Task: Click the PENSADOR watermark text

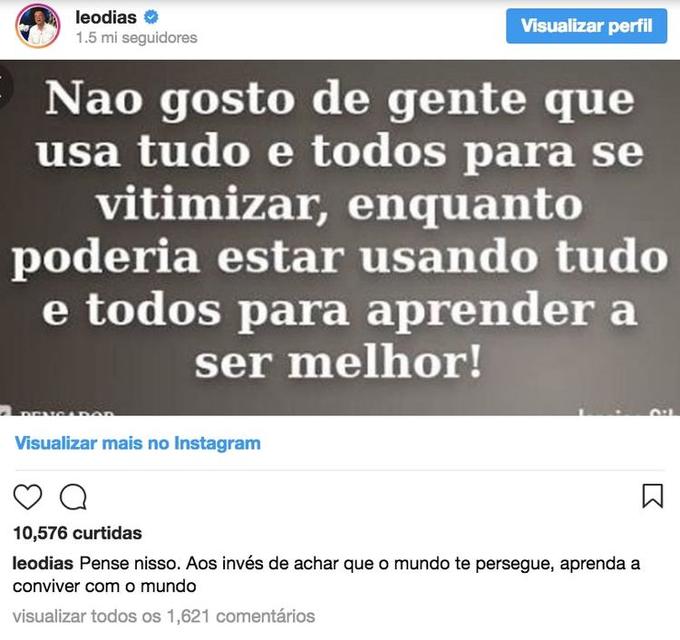Action: point(67,413)
